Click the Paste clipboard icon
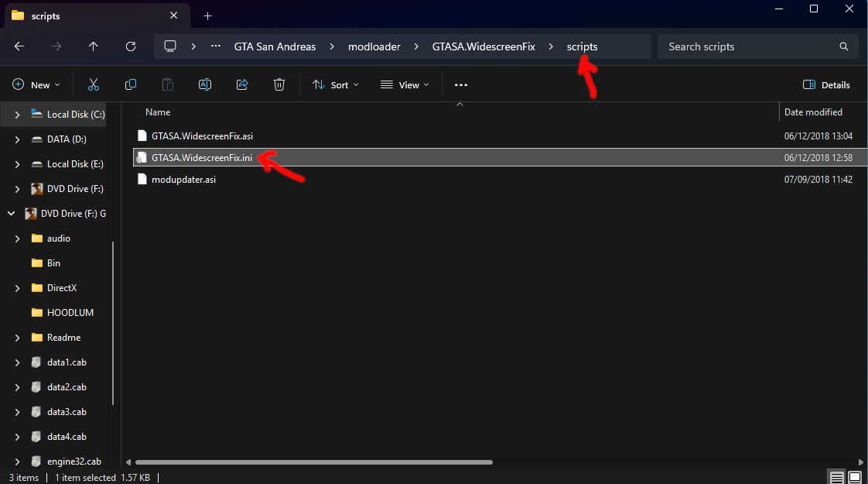Screen dimensions: 868x484 tap(168, 85)
